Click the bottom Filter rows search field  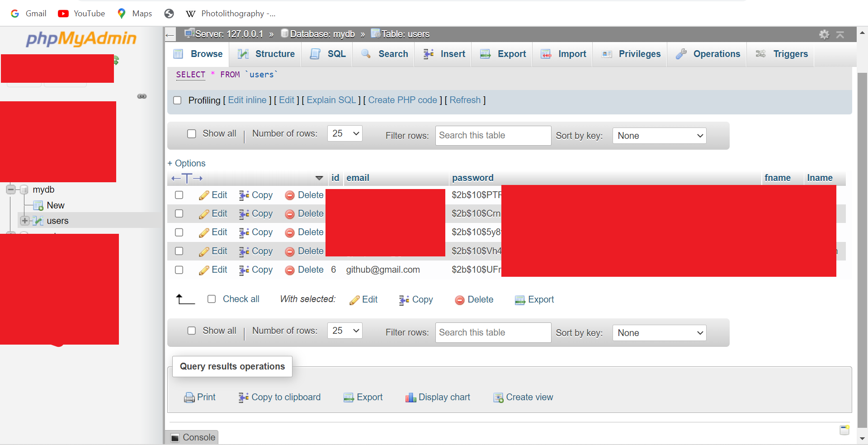493,332
